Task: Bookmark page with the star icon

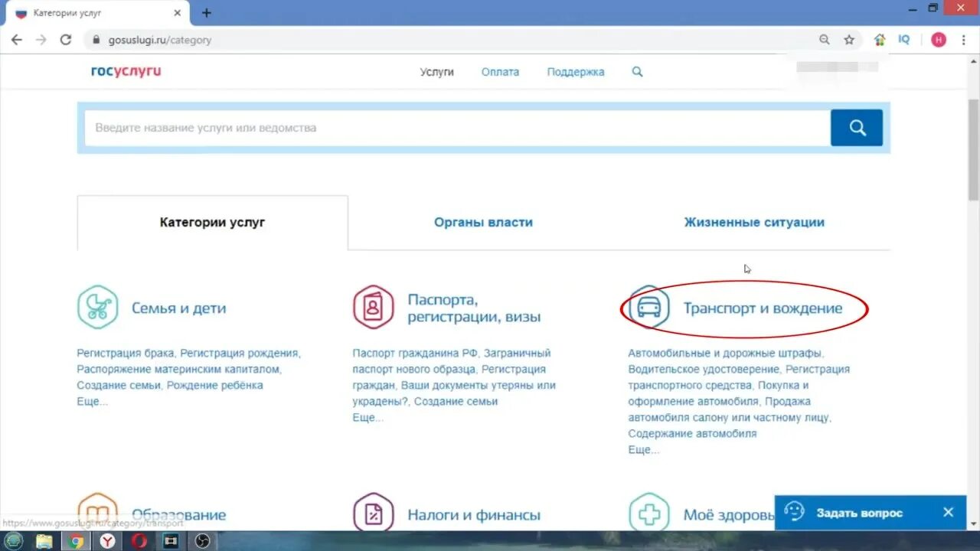Action: (x=849, y=40)
